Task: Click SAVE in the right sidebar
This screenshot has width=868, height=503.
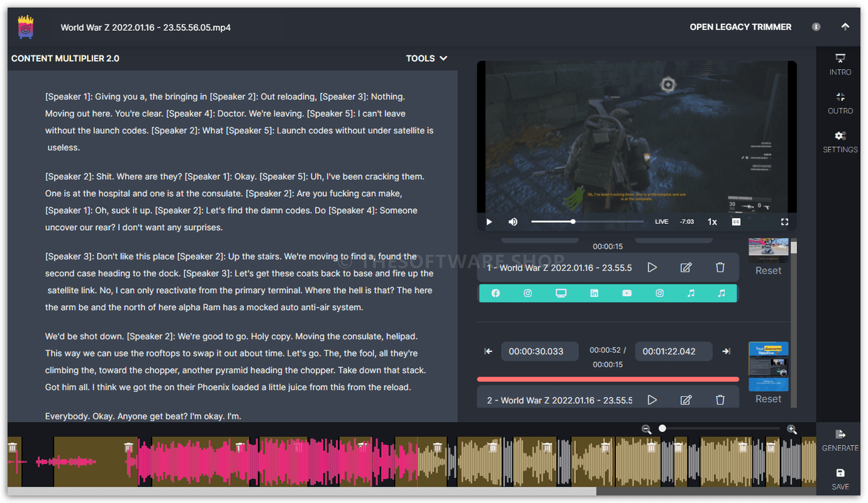Action: 840,479
